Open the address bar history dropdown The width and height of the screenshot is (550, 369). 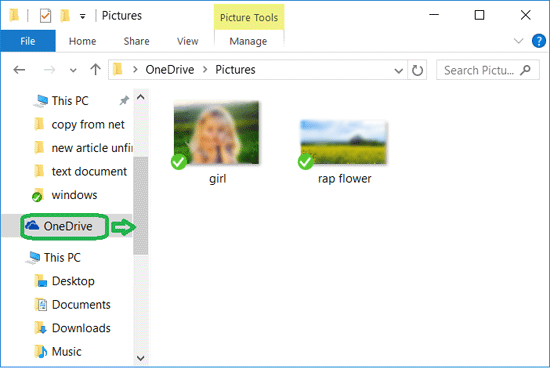(x=398, y=71)
